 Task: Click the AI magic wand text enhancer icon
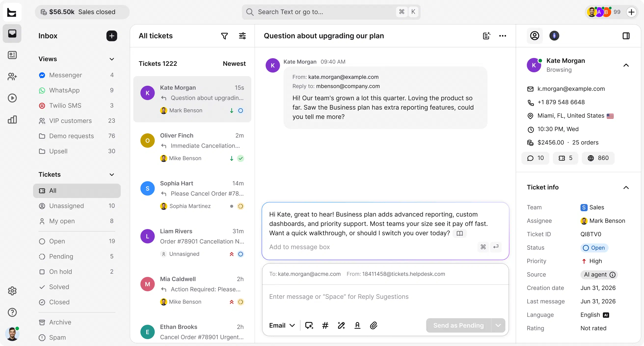coord(341,325)
